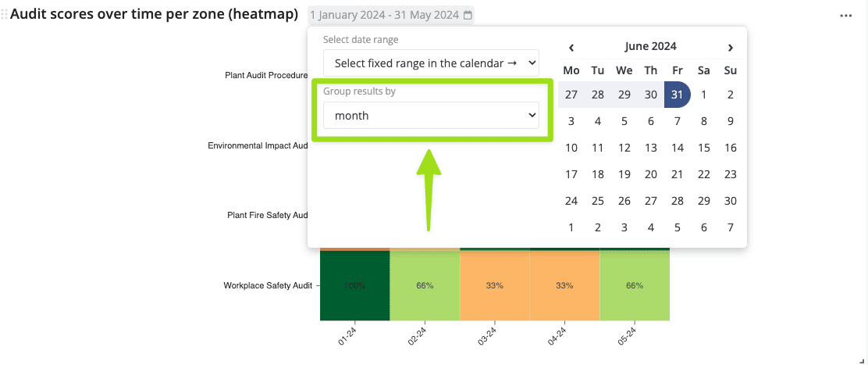
Task: Select the 33% orange cell for 03-24
Action: click(494, 285)
